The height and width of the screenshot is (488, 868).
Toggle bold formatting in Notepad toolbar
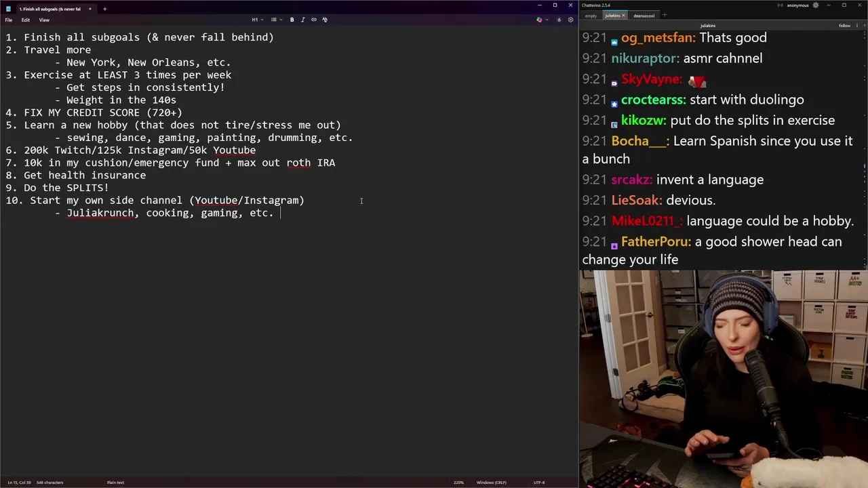292,20
